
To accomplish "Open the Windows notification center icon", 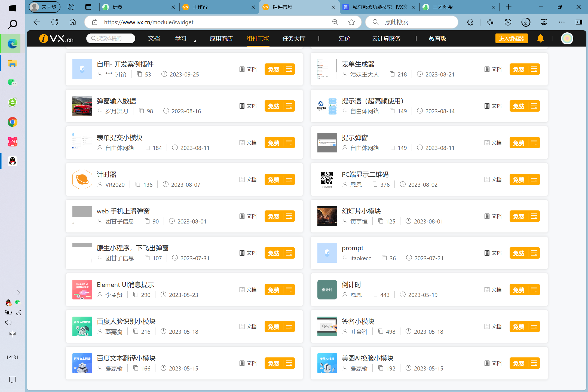I will (13, 380).
